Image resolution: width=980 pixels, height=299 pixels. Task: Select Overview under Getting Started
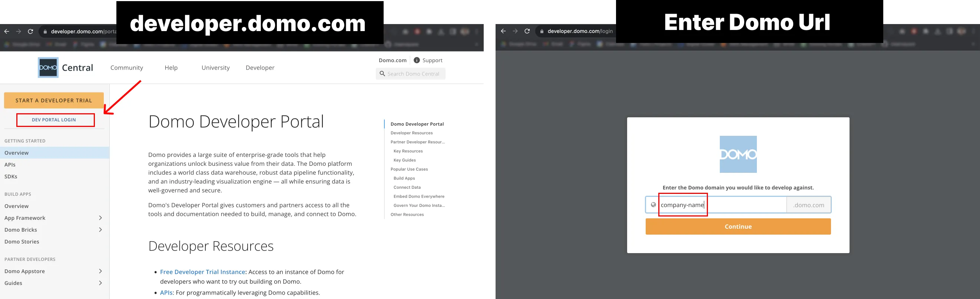tap(55, 153)
